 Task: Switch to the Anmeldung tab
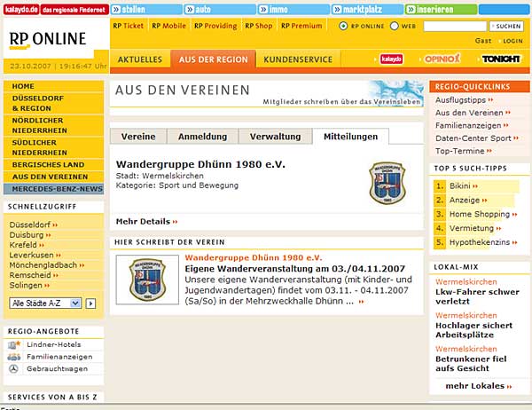pyautogui.click(x=203, y=137)
